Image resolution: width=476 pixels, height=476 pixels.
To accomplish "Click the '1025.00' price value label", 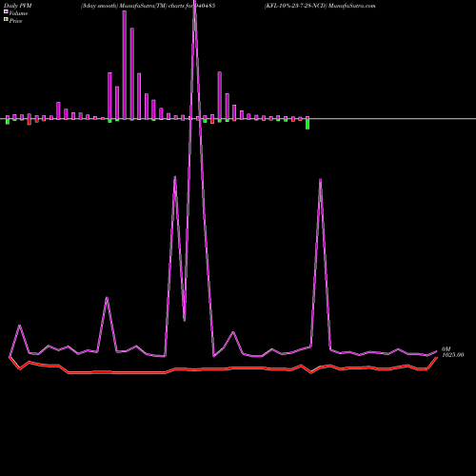I will coord(453,355).
